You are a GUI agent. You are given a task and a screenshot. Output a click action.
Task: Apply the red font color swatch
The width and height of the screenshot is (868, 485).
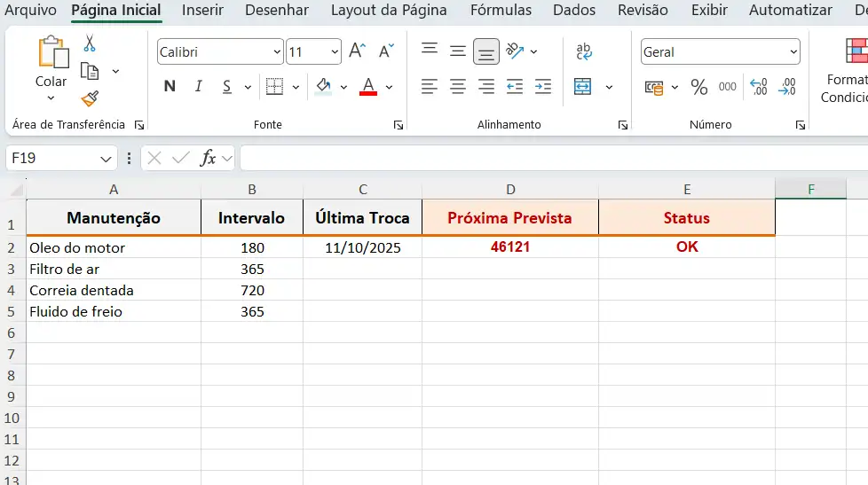[x=368, y=87]
